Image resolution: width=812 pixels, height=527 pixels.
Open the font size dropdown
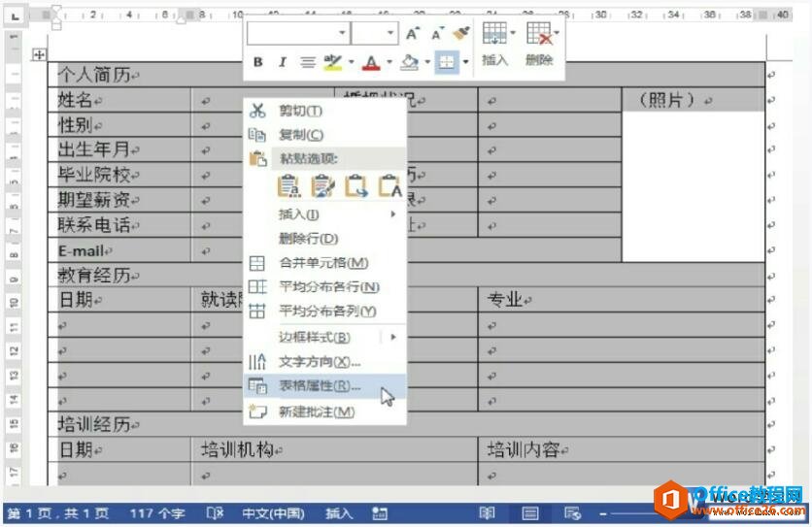coord(389,33)
